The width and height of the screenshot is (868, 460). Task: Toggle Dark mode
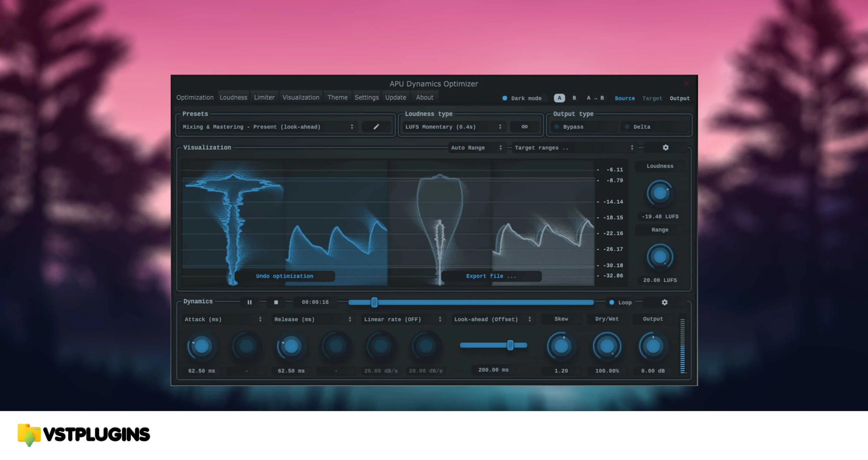tap(522, 98)
